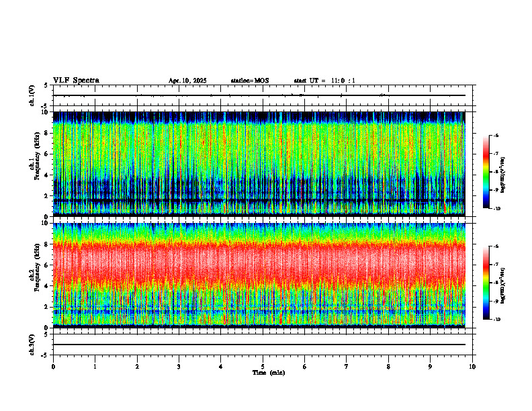532x411 pixels.
Task: Click the ch.1 spectrogram color scale bar
Action: [x=486, y=172]
